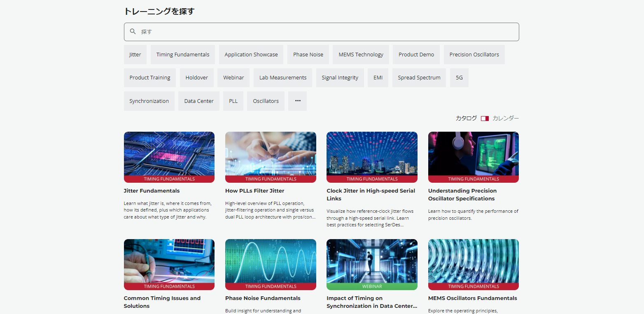
Task: Filter by Jitter tag
Action: (x=135, y=55)
